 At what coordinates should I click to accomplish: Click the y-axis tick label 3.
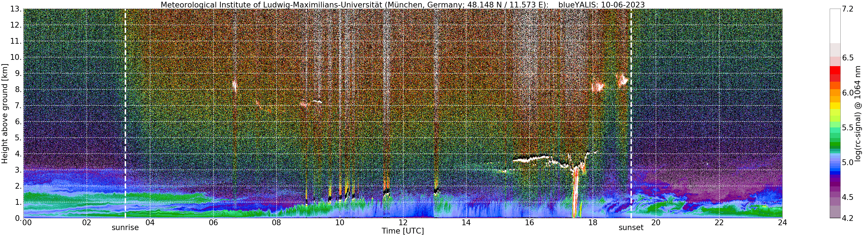pyautogui.click(x=18, y=170)
